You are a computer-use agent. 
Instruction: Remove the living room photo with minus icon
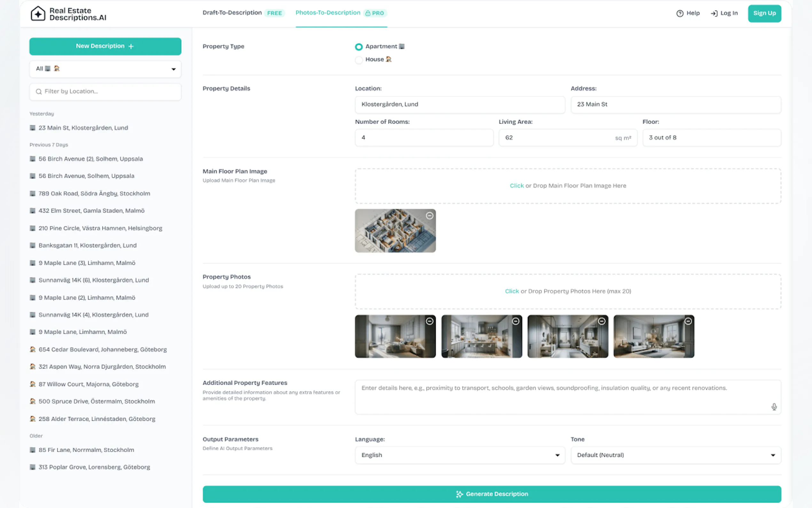click(x=688, y=321)
